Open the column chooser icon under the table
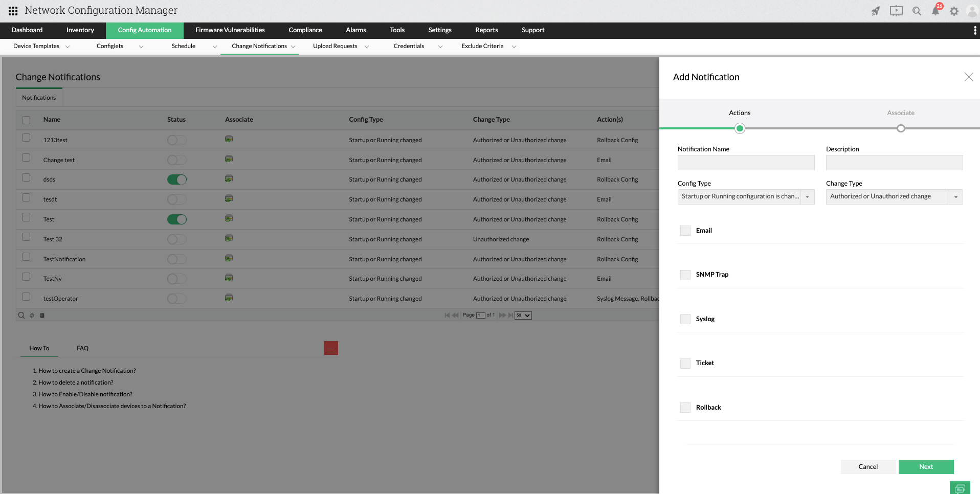This screenshot has width=980, height=494. pyautogui.click(x=42, y=315)
